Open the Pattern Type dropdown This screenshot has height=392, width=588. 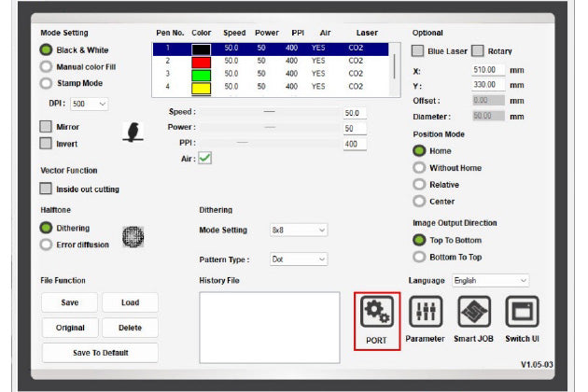coord(299,259)
